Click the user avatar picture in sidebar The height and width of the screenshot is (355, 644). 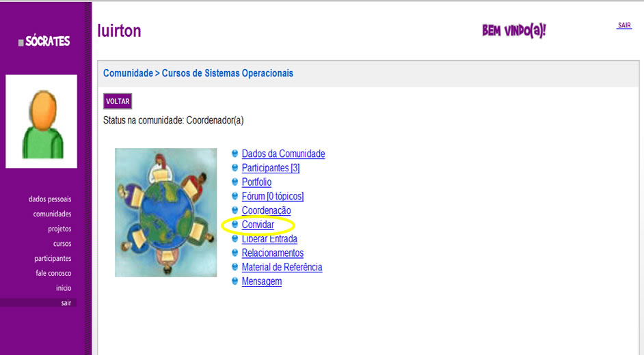41,122
